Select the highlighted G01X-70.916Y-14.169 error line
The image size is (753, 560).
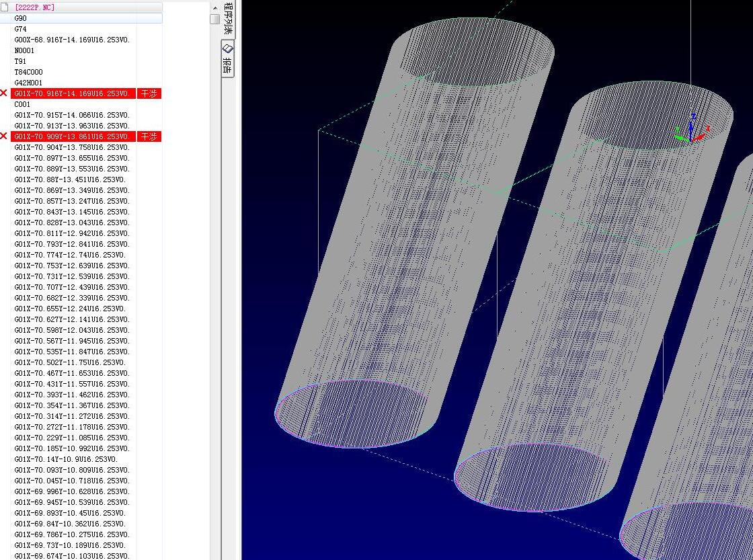pyautogui.click(x=73, y=93)
